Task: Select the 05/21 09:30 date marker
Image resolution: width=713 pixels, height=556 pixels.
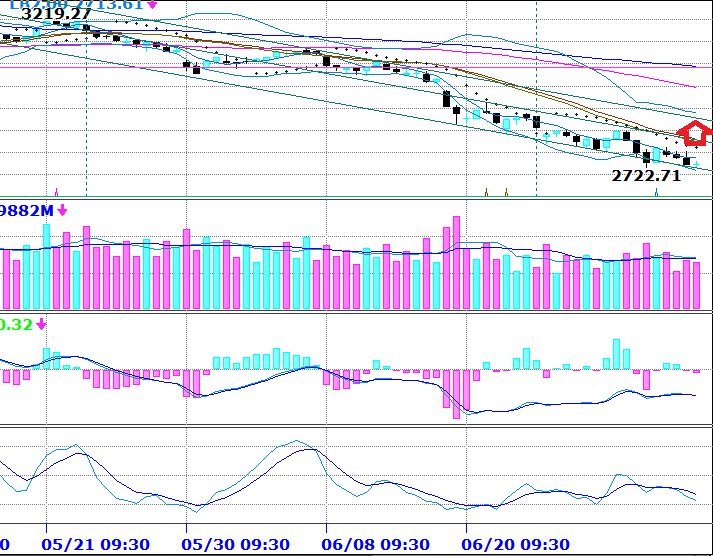Action: pyautogui.click(x=96, y=545)
